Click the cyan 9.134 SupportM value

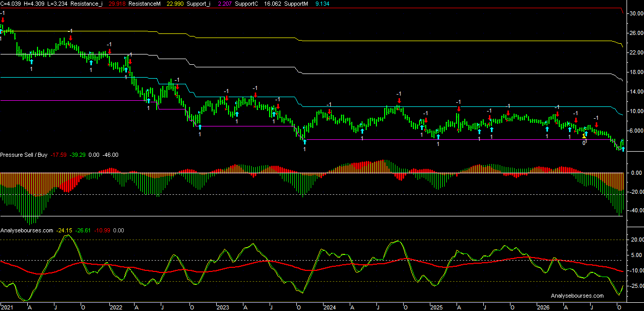point(322,4)
